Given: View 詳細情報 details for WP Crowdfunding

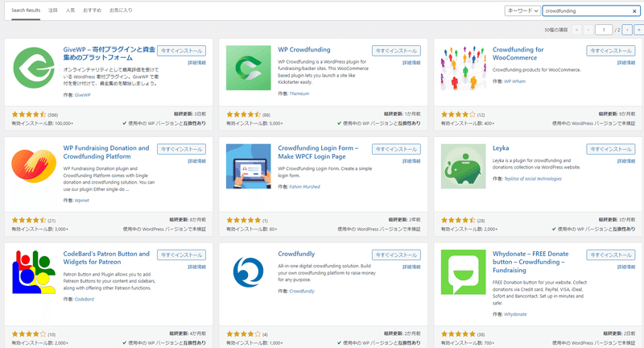Looking at the screenshot, I should 411,63.
